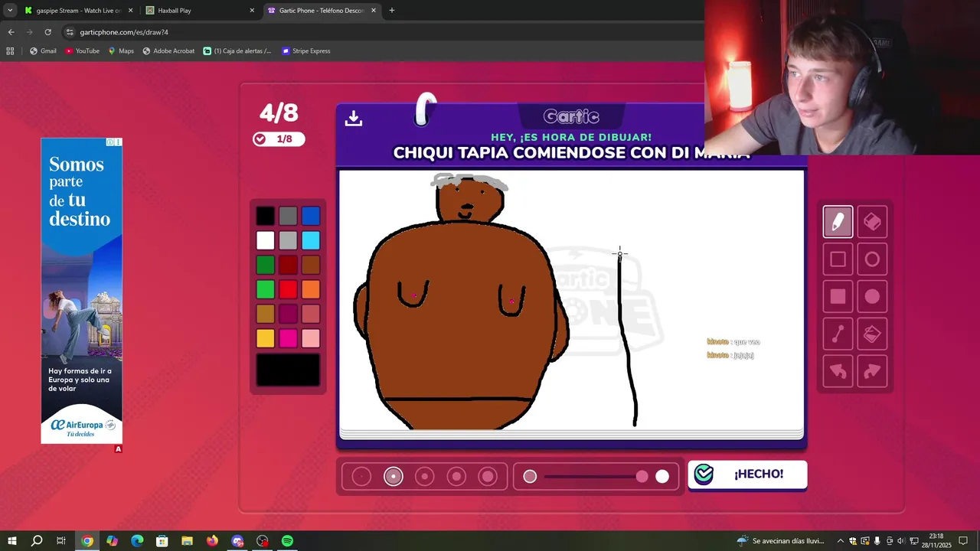Viewport: 980px width, 551px height.
Task: Open the clock showing 23:18
Action: tap(937, 541)
